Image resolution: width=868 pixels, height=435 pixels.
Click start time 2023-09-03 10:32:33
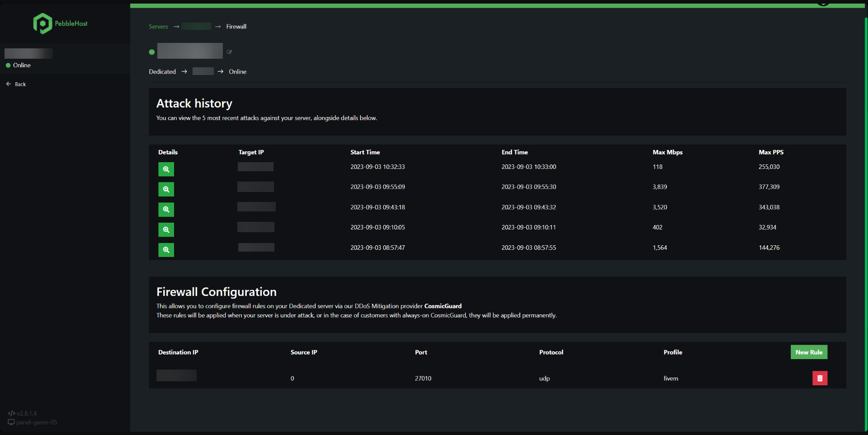tap(377, 167)
